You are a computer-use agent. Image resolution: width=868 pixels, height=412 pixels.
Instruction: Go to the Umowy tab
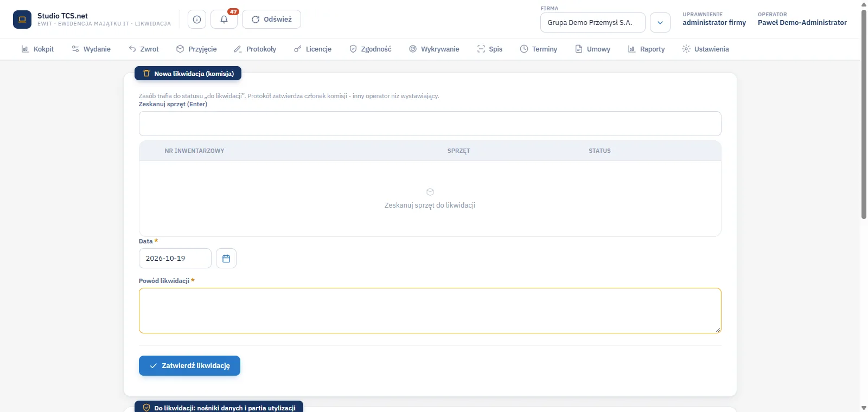593,49
